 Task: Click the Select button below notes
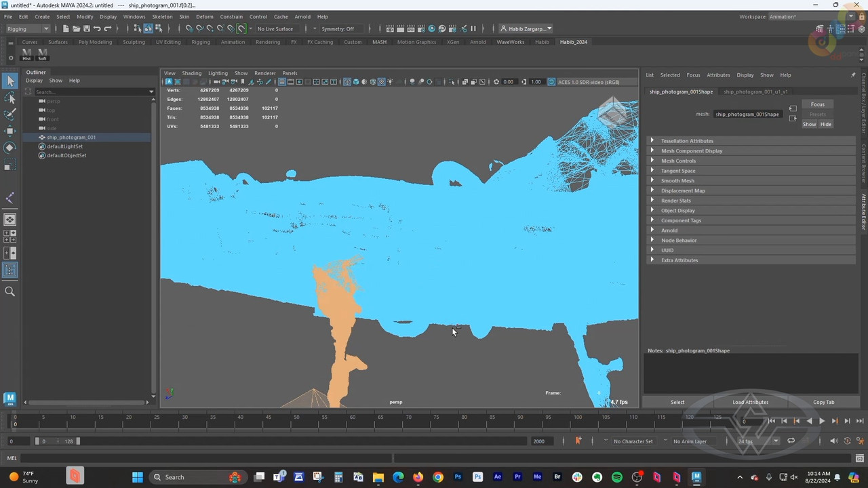(677, 402)
